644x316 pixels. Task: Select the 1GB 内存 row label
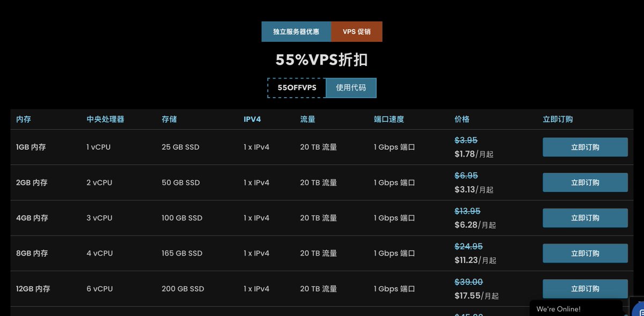[31, 147]
